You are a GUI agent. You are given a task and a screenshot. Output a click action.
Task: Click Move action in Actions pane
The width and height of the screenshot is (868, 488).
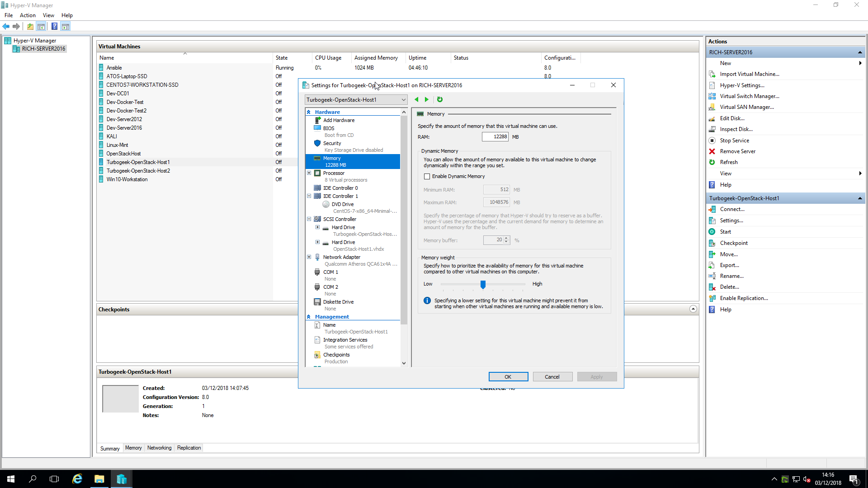point(729,254)
